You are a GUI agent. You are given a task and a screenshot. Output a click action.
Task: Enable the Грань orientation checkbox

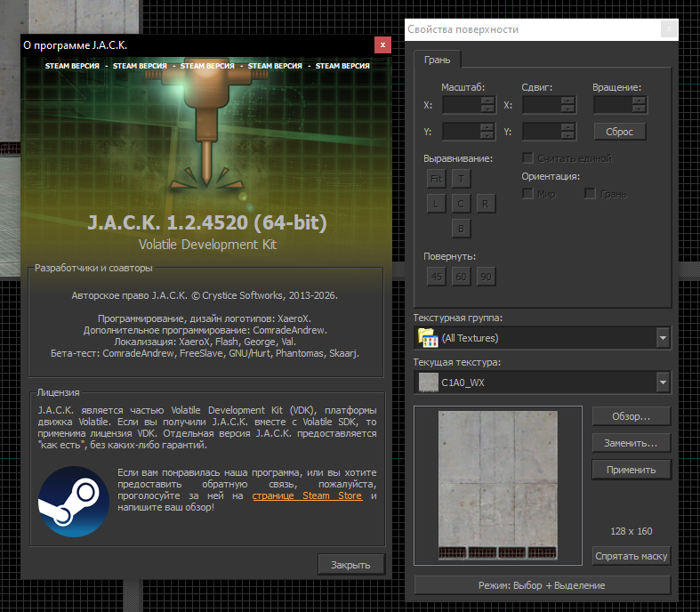(x=591, y=194)
